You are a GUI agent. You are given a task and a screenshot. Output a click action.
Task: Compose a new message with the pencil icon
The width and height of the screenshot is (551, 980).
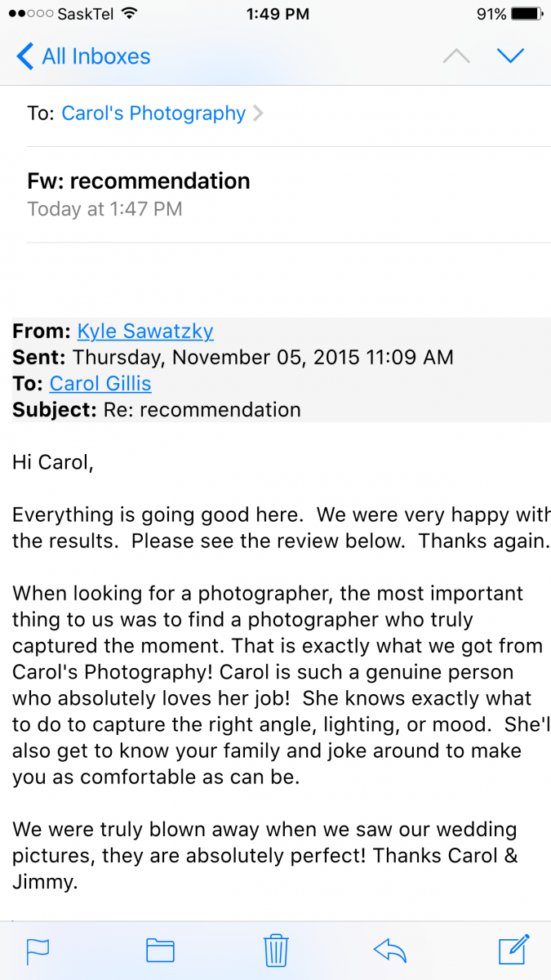514,949
